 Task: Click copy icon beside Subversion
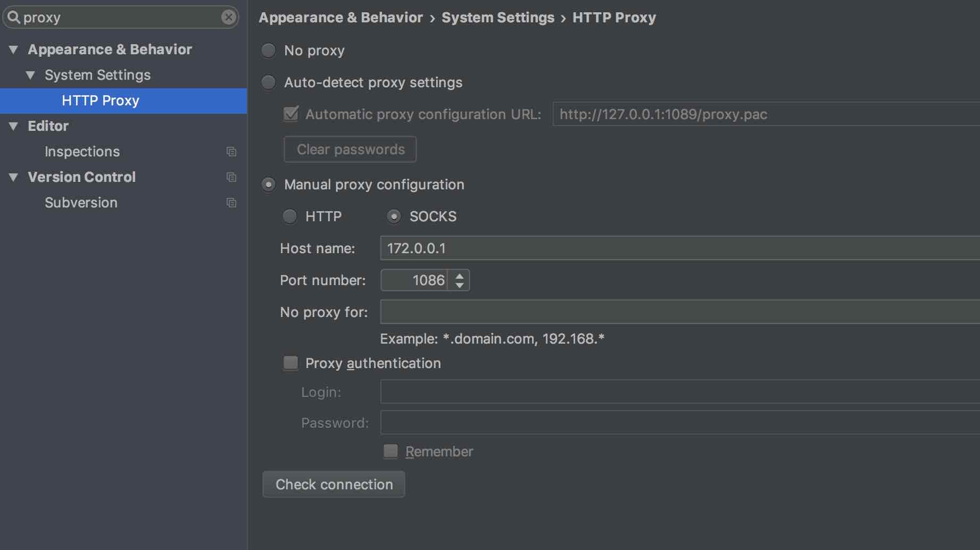pyautogui.click(x=231, y=203)
